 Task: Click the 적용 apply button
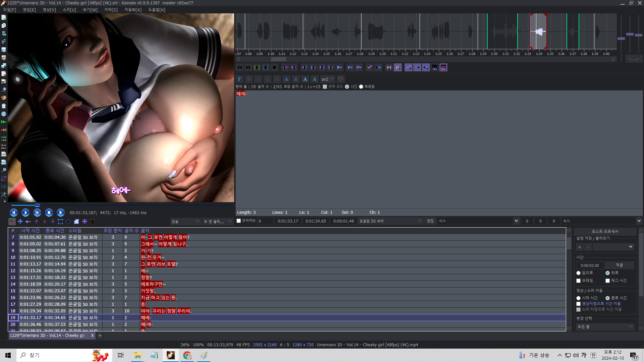click(x=620, y=265)
